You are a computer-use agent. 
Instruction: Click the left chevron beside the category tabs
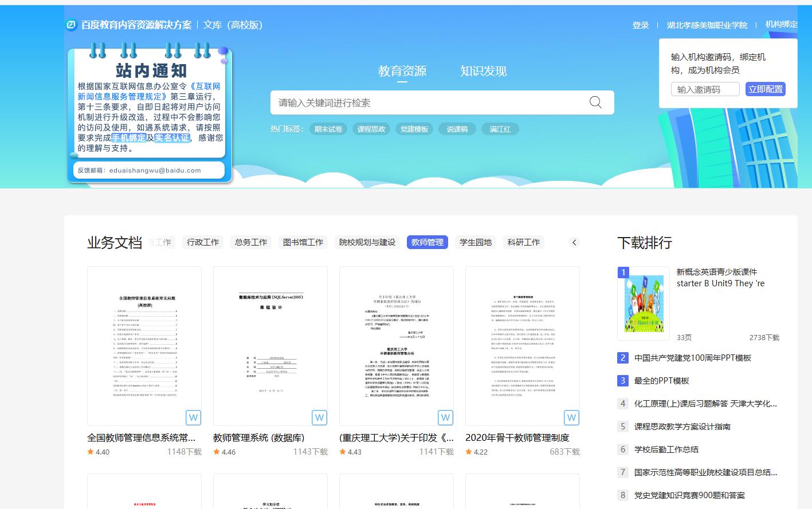[x=574, y=242]
